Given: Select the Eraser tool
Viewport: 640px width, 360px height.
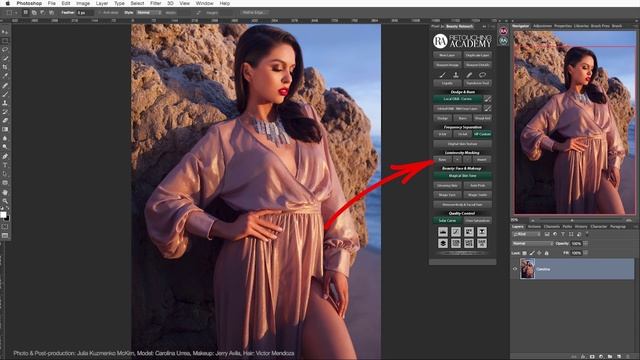Looking at the screenshot, I should (5, 120).
